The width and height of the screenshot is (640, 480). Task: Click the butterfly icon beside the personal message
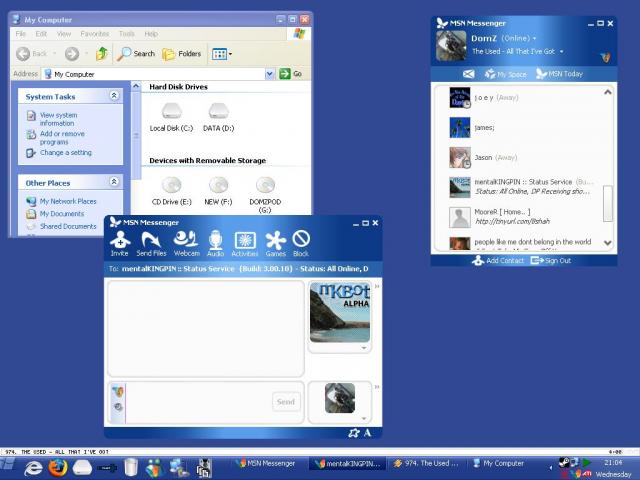(x=606, y=58)
